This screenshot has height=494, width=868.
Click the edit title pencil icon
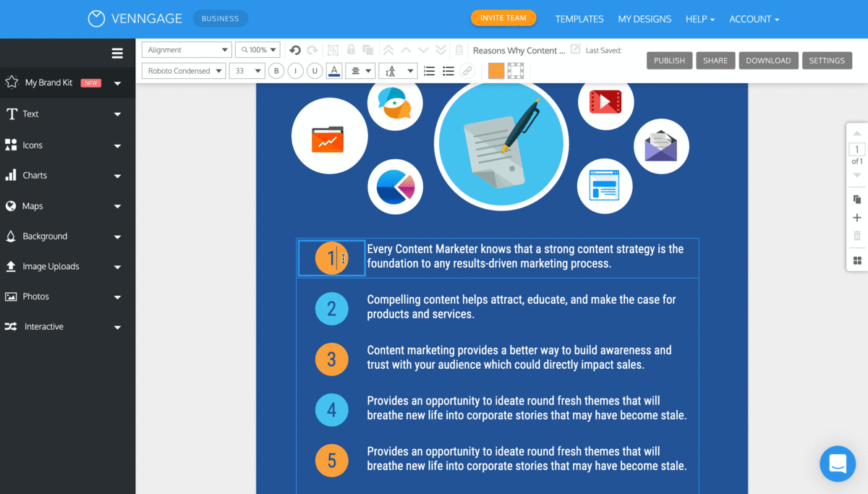tap(576, 49)
